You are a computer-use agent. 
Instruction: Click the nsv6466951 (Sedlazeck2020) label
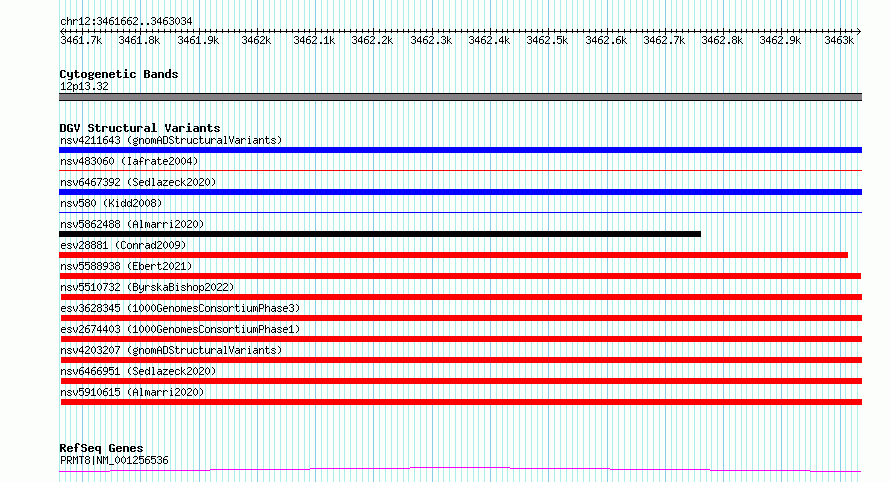click(x=138, y=371)
